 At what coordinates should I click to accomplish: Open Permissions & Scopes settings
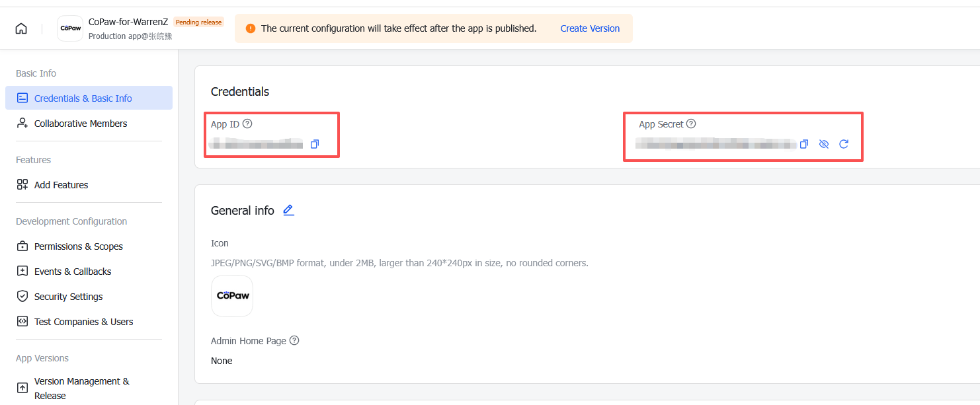click(x=79, y=246)
